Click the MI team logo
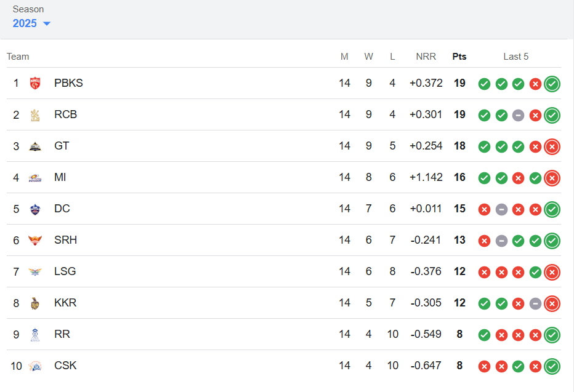574x392 pixels. pos(35,178)
